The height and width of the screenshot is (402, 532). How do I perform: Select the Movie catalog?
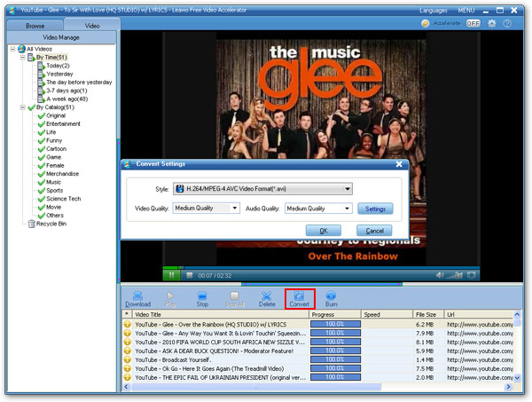pos(50,207)
